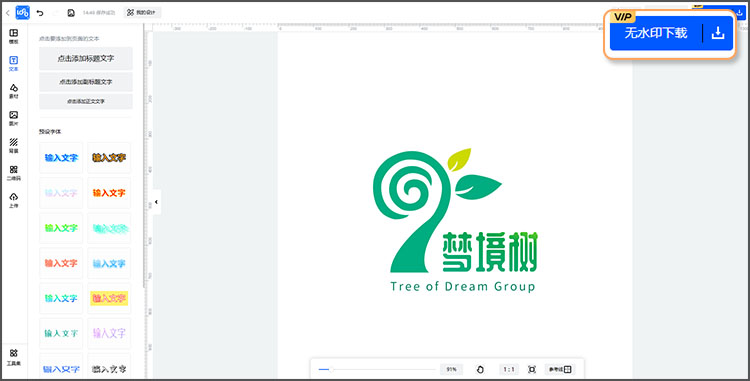Select the 文本 text sidebar tab

point(14,64)
